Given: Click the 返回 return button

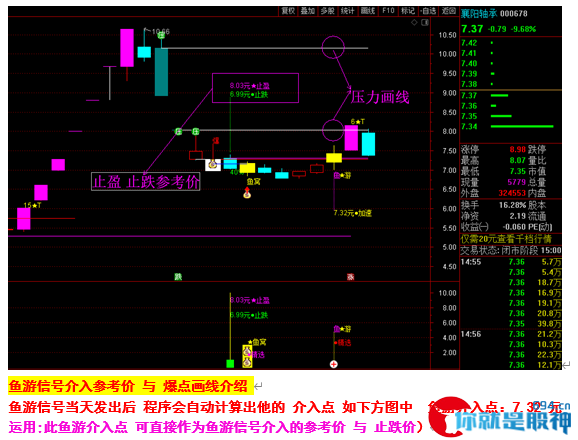Looking at the screenshot, I should pyautogui.click(x=449, y=11).
